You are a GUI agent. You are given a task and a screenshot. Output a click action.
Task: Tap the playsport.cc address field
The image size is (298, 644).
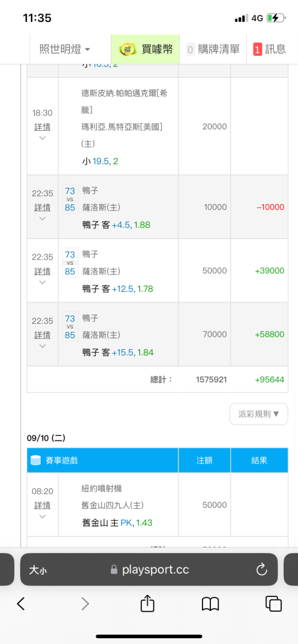[x=148, y=569]
